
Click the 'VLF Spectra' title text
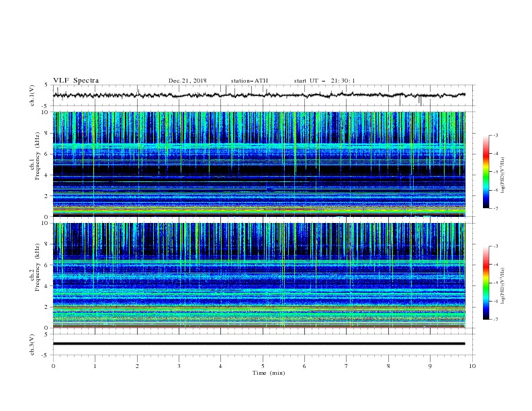(x=76, y=81)
